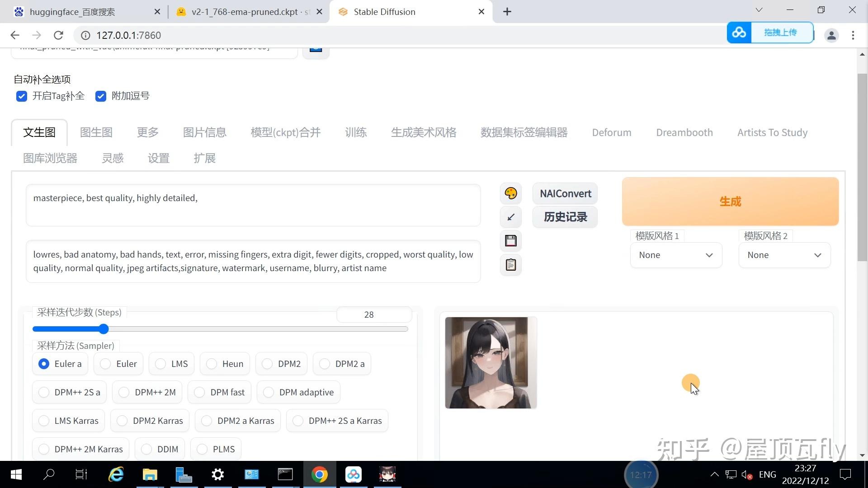Toggle the 附加逗号 checkbox
The height and width of the screenshot is (488, 868).
(101, 96)
